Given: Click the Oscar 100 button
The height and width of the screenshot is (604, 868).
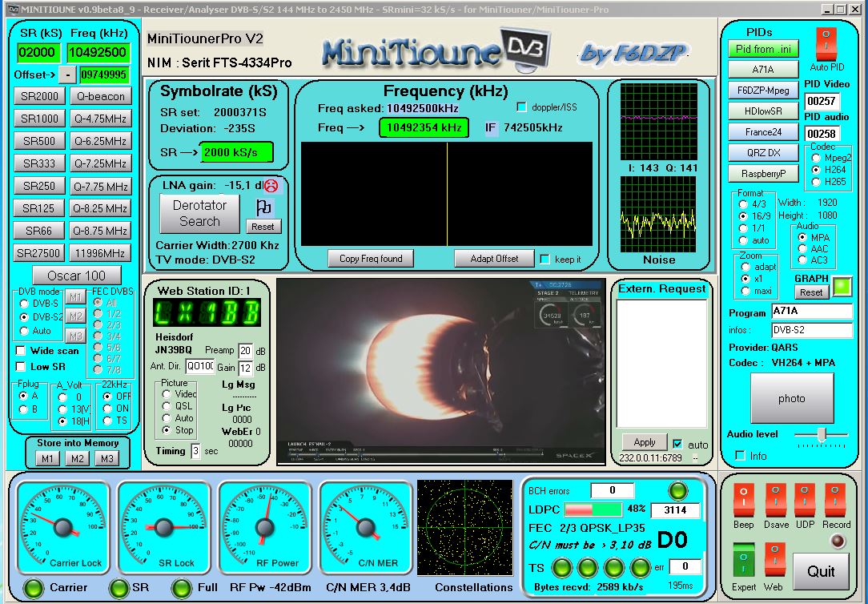Looking at the screenshot, I should 76,275.
